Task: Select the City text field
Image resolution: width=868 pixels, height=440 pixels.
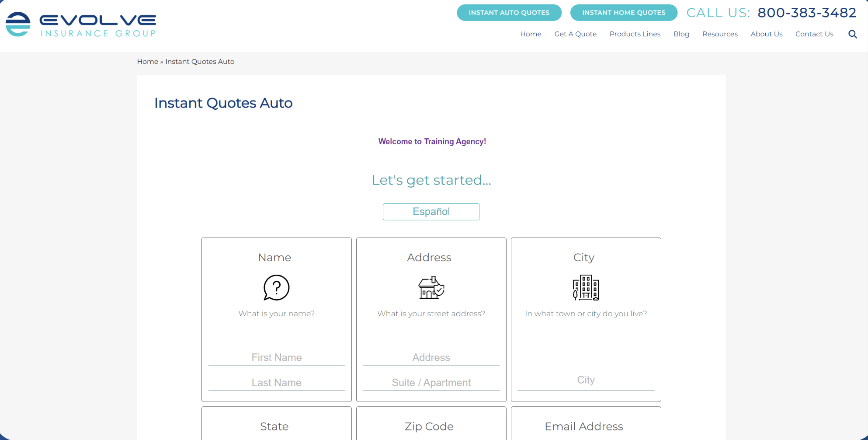Action: click(586, 380)
